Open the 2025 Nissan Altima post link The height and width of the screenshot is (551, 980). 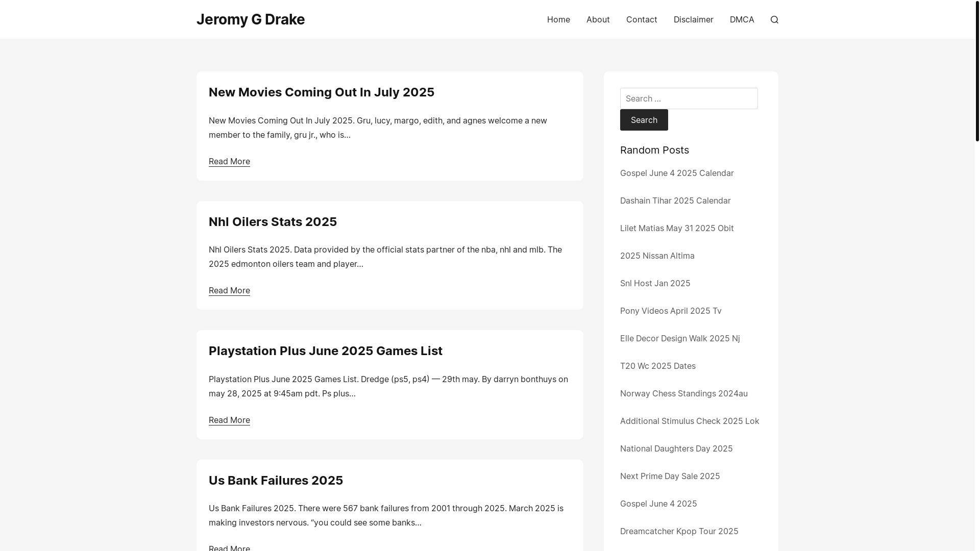point(657,256)
